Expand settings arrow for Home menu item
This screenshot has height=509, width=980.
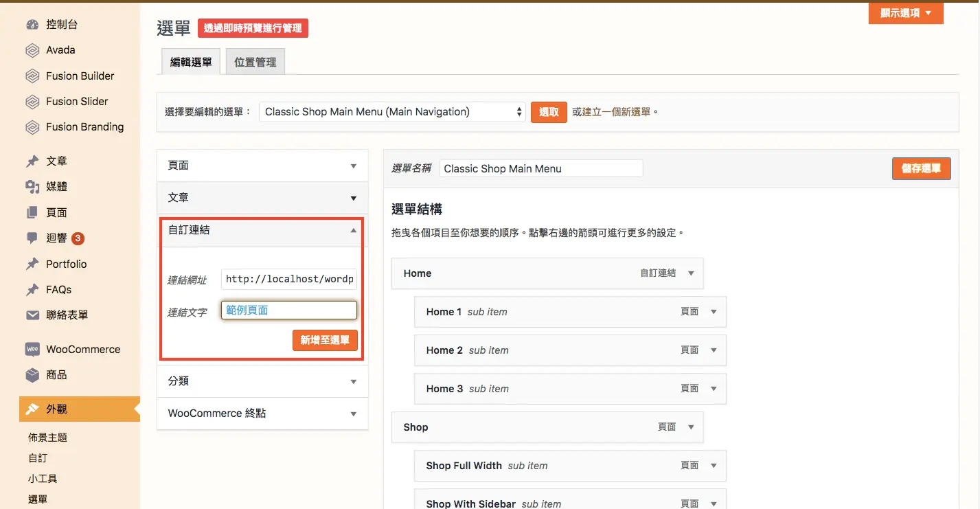[x=691, y=273]
